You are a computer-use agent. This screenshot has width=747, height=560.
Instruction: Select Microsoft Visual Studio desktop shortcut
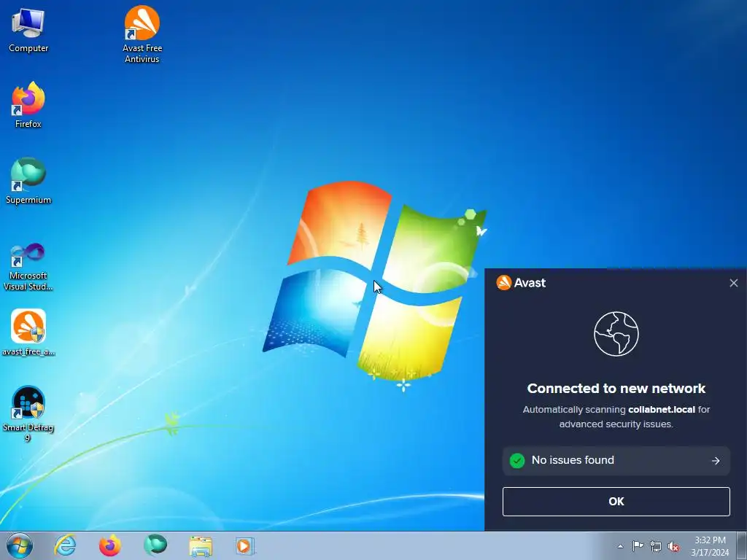pos(28,267)
